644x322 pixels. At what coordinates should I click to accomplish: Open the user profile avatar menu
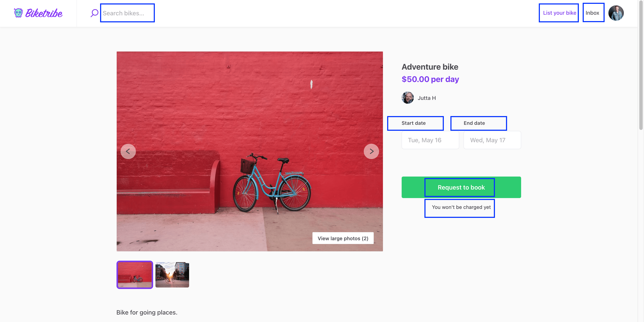pos(616,13)
